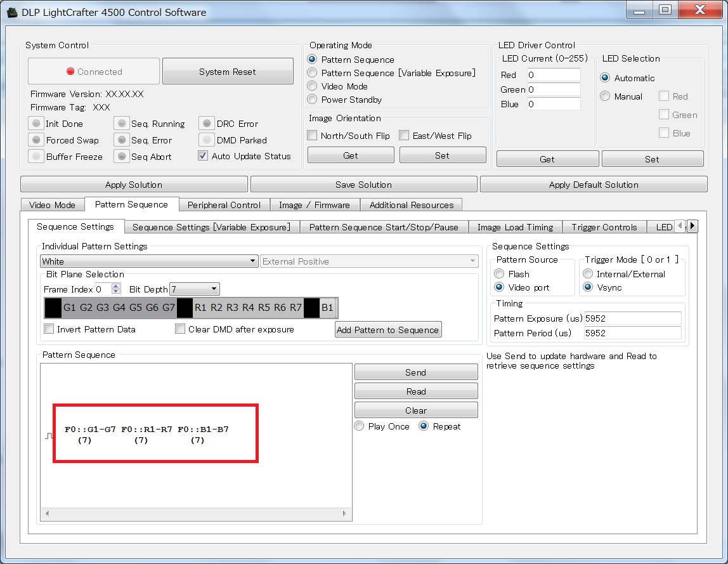Check Clear DMD after exposure
This screenshot has width=728, height=564.
click(180, 329)
